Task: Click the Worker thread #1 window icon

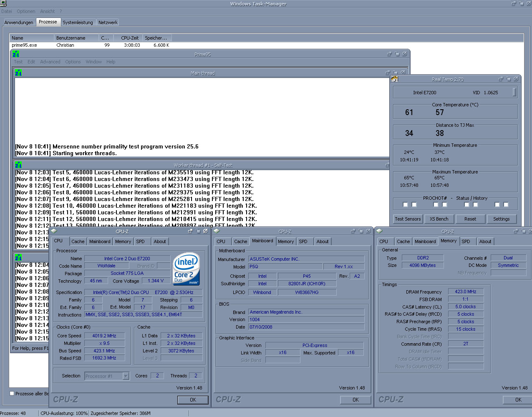Action: (x=18, y=165)
